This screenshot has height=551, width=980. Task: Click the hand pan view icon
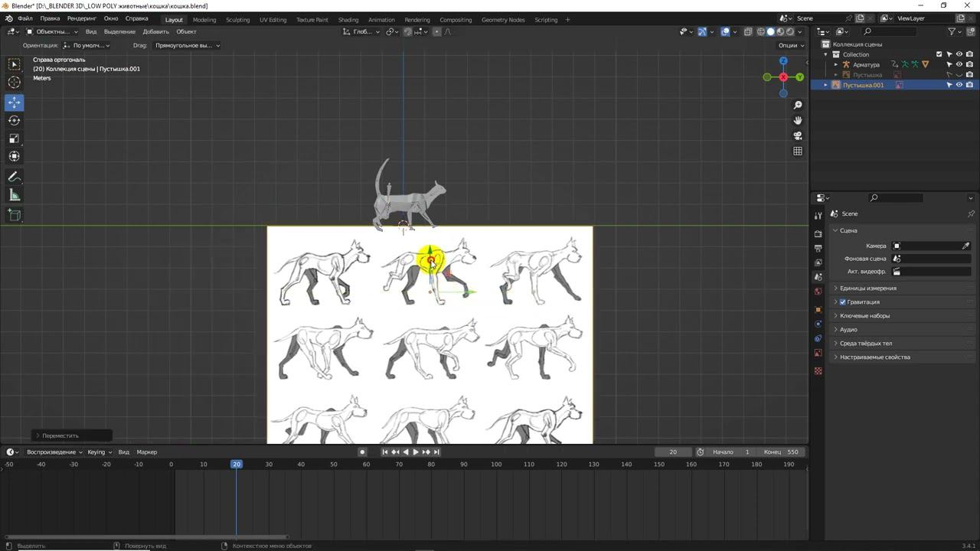[798, 120]
